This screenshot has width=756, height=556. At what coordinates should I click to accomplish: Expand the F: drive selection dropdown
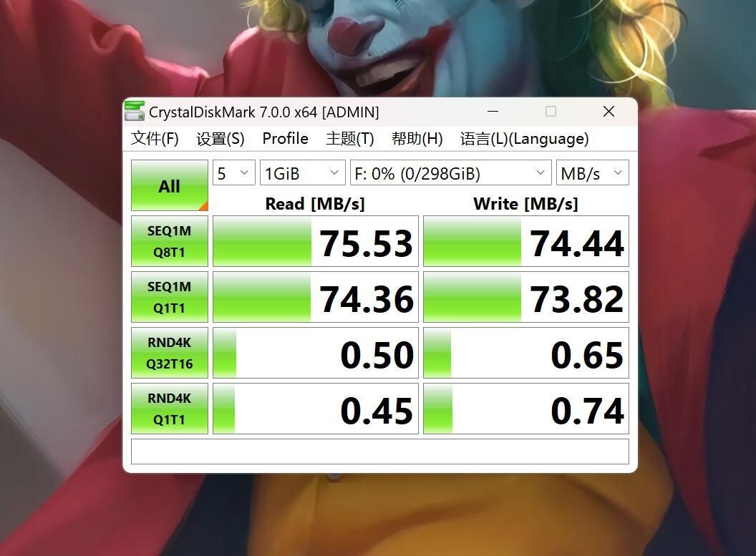pyautogui.click(x=451, y=172)
